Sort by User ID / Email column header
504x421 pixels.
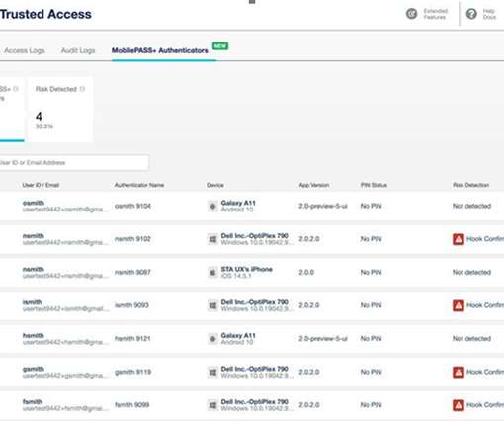(x=41, y=185)
